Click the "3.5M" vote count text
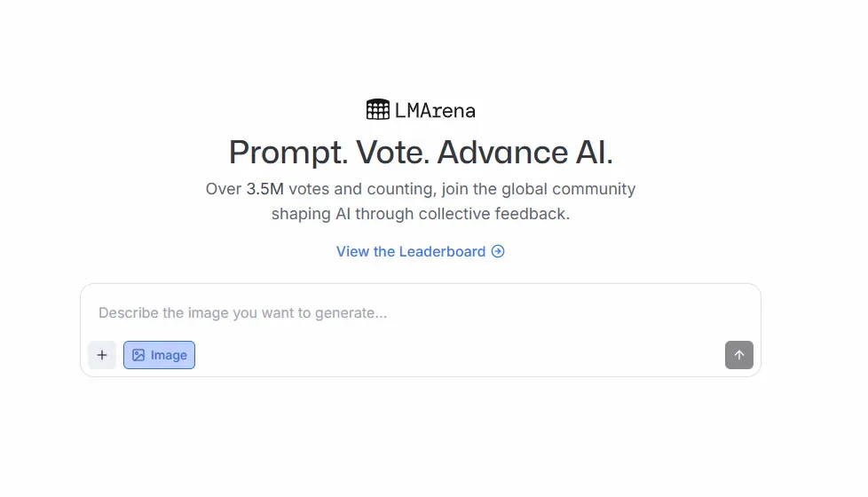Viewport: 868px width, 497px height. coord(265,189)
